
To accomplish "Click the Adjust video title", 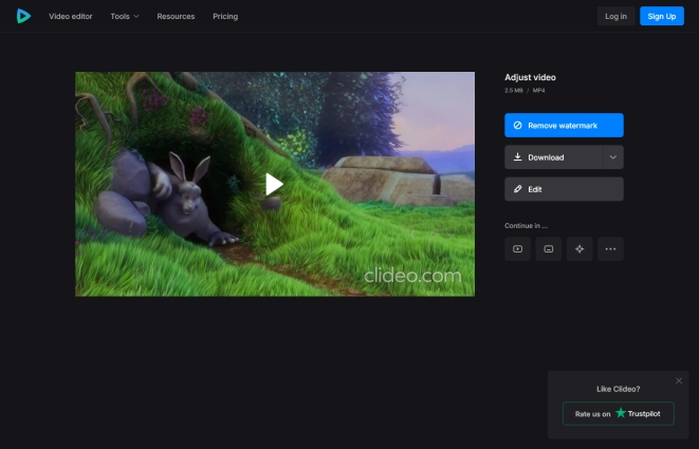I will pyautogui.click(x=530, y=78).
